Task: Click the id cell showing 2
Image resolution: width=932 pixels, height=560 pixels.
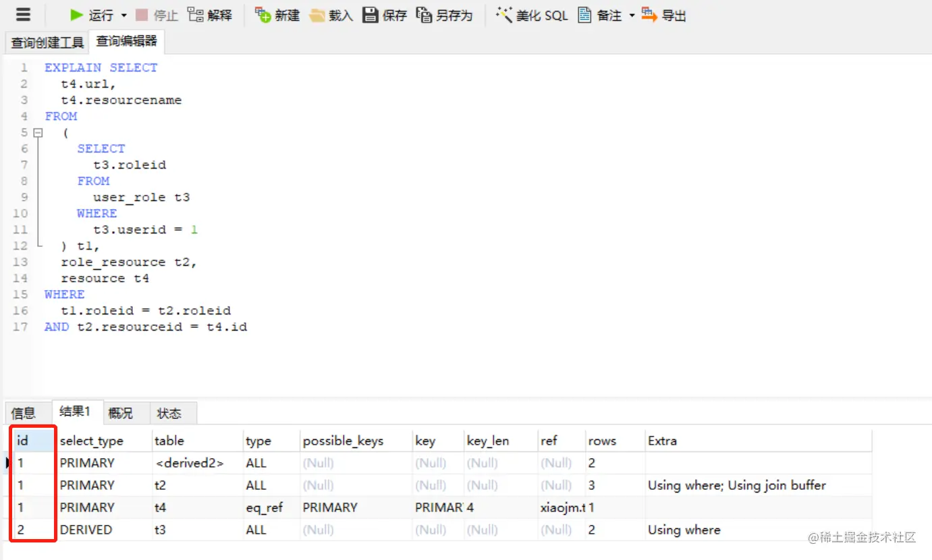Action: (34, 530)
